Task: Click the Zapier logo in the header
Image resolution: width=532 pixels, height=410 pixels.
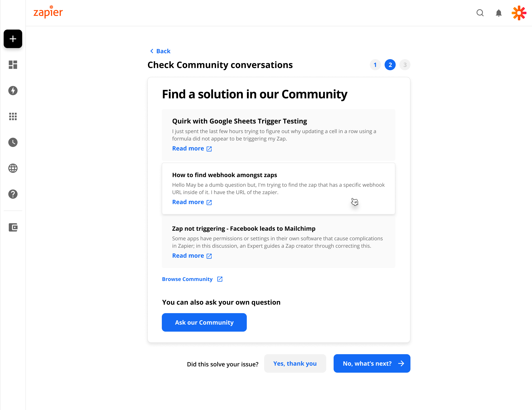Action: (x=48, y=12)
